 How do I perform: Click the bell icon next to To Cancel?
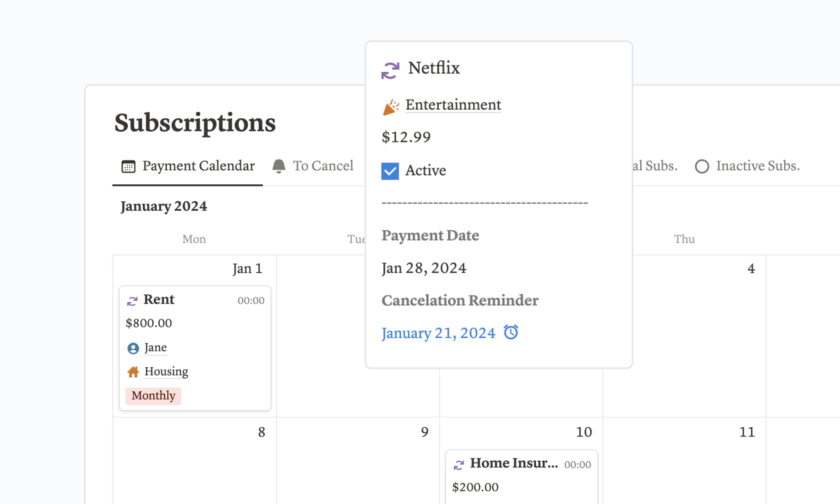[x=278, y=165]
